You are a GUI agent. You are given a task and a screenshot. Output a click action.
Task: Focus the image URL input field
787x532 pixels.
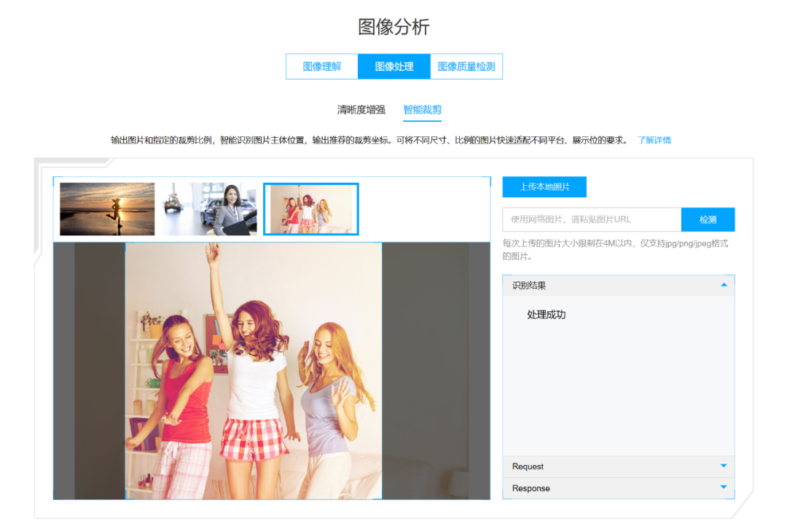[x=592, y=219]
